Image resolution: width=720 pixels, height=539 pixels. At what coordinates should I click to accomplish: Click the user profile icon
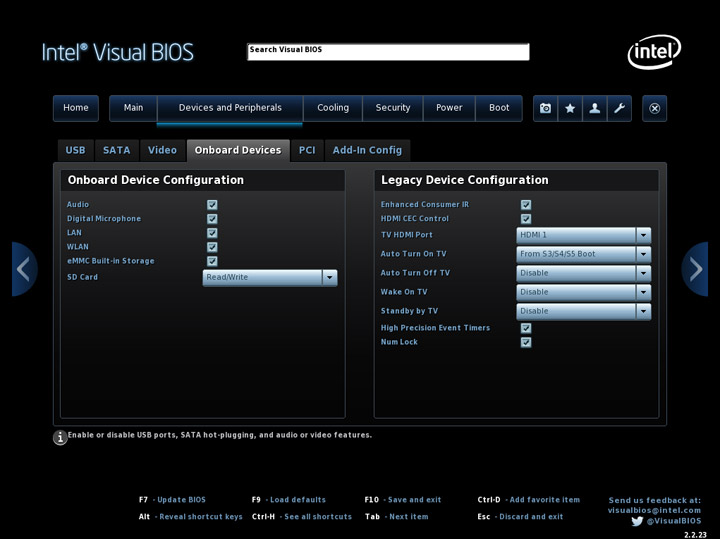(x=595, y=108)
